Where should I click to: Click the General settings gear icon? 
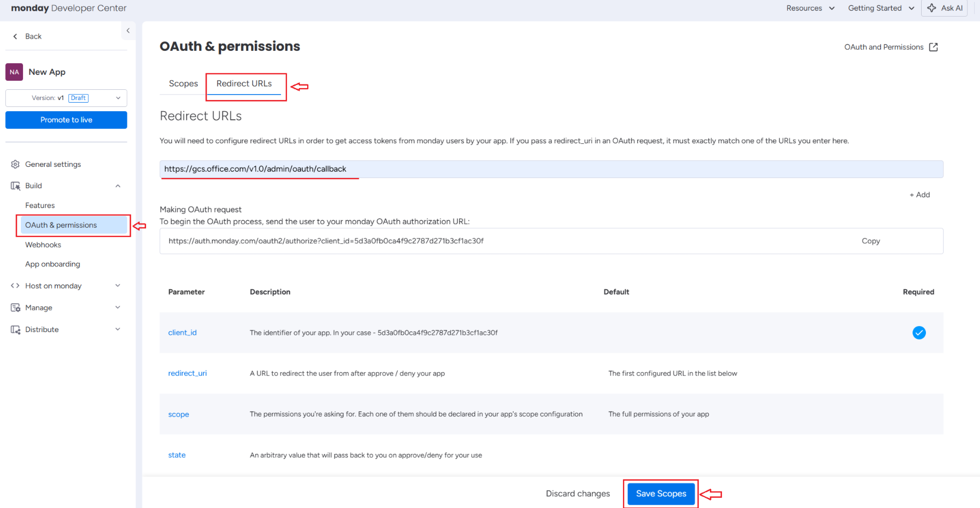[x=15, y=164]
